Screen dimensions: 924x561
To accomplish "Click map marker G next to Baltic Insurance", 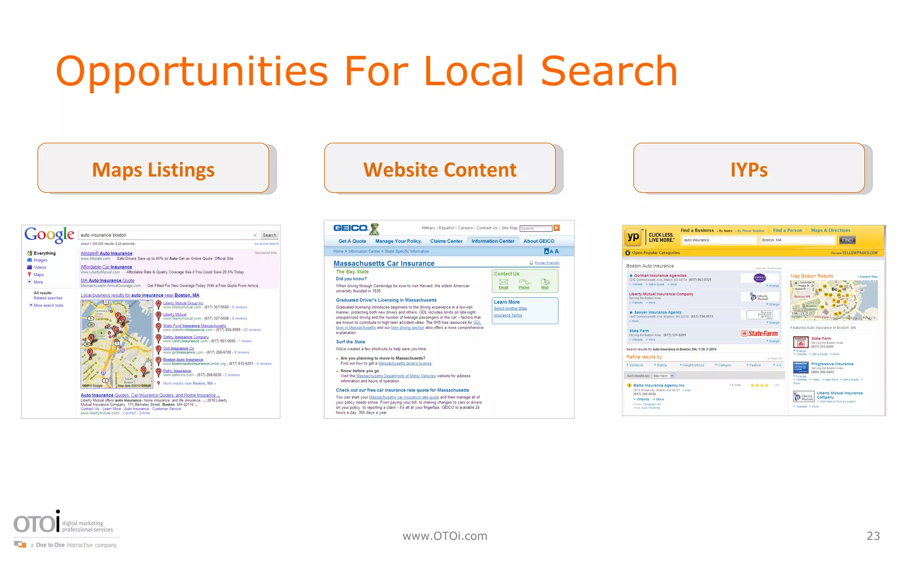I will tap(158, 372).
